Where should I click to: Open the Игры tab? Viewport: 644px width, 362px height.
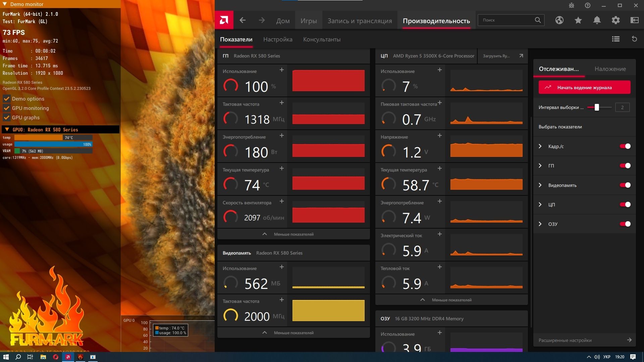click(x=309, y=21)
